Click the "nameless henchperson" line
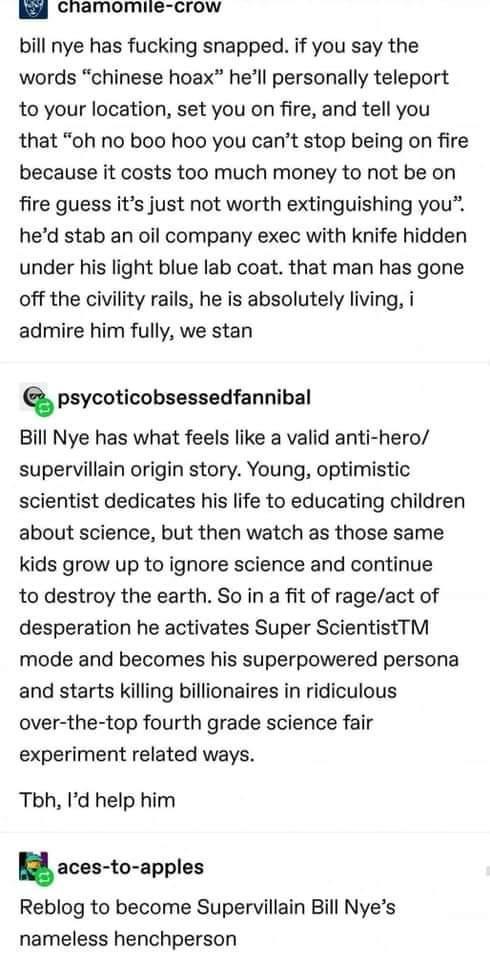The width and height of the screenshot is (490, 960). [127, 938]
